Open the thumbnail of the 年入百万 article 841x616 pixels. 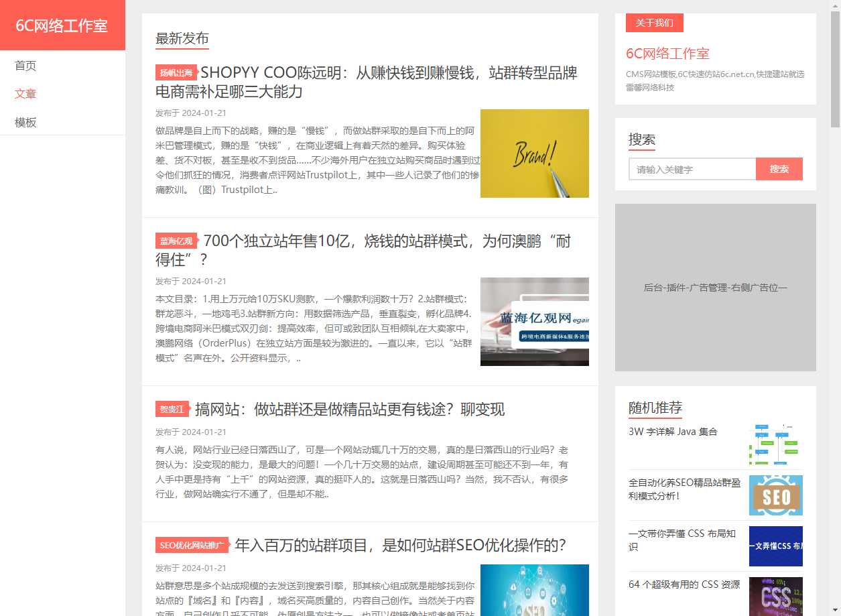click(x=535, y=590)
